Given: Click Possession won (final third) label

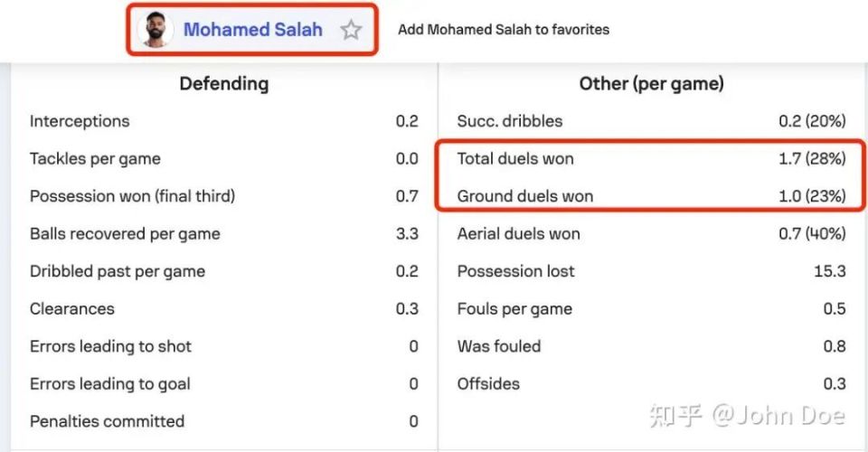Looking at the screenshot, I should [132, 196].
